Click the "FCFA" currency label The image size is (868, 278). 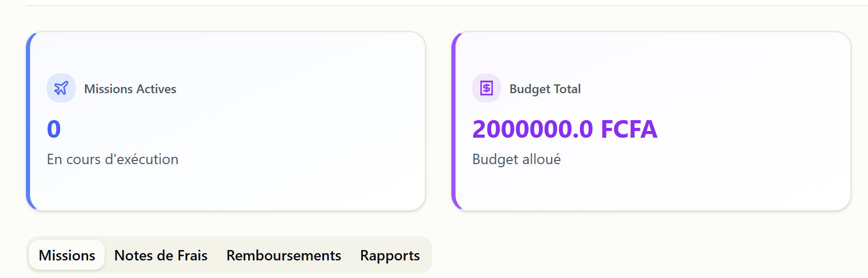[x=629, y=129]
